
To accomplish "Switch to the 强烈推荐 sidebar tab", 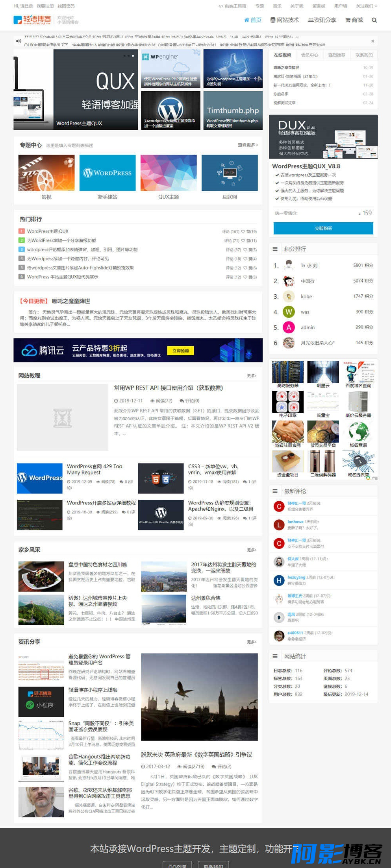I will (337, 55).
